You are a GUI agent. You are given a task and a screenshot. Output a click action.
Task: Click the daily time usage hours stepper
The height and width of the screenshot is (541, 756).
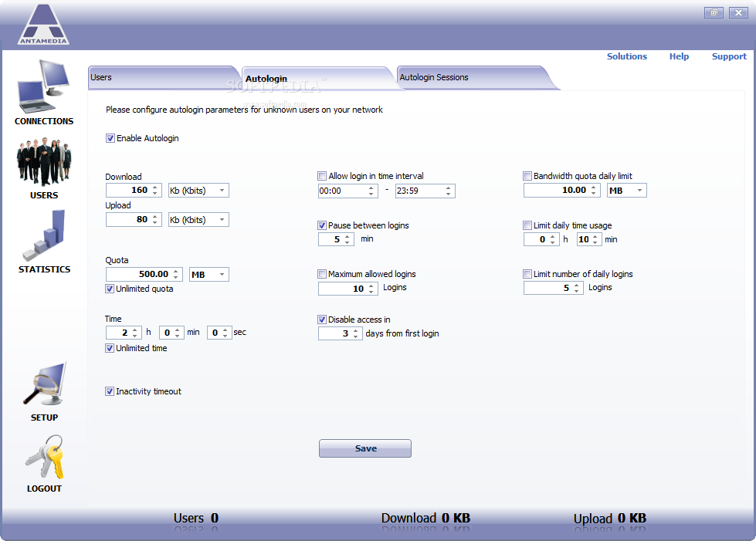[x=553, y=239]
